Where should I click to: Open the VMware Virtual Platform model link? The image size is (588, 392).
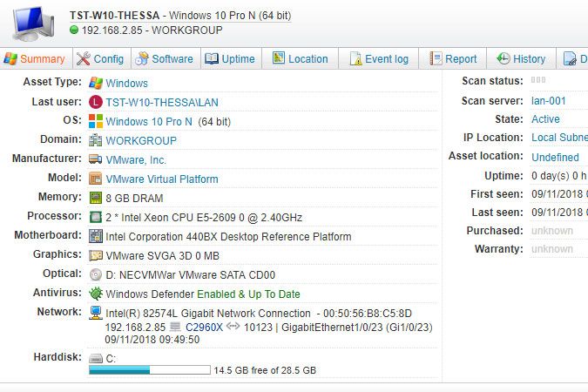click(x=162, y=179)
